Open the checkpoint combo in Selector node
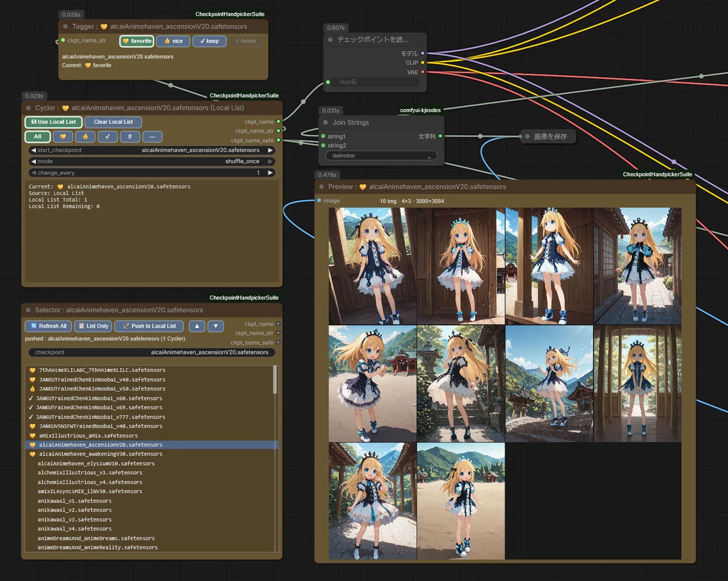This screenshot has height=581, width=728. [152, 352]
